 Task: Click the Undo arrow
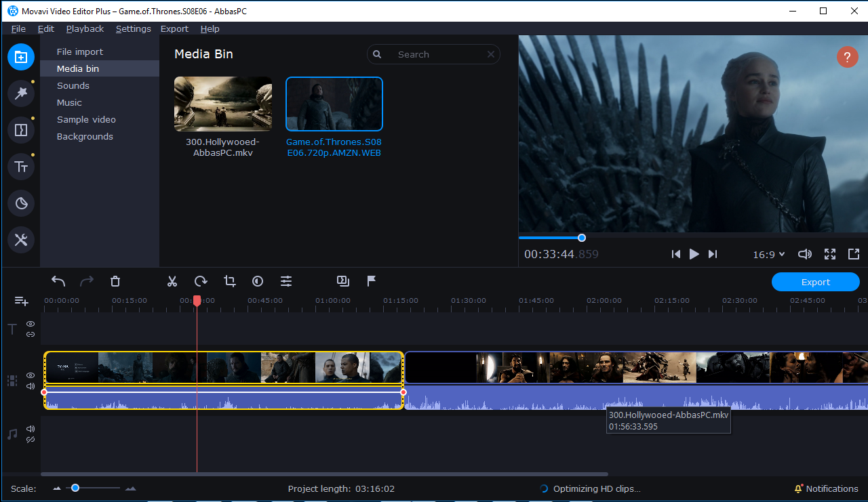coord(58,281)
